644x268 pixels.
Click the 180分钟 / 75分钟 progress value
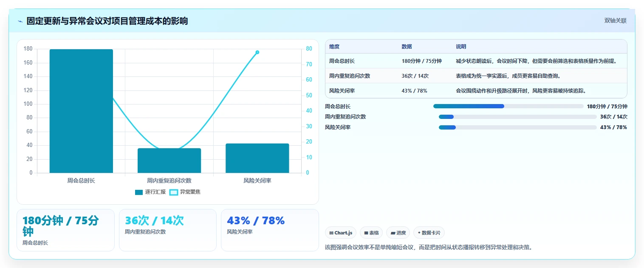click(x=607, y=107)
